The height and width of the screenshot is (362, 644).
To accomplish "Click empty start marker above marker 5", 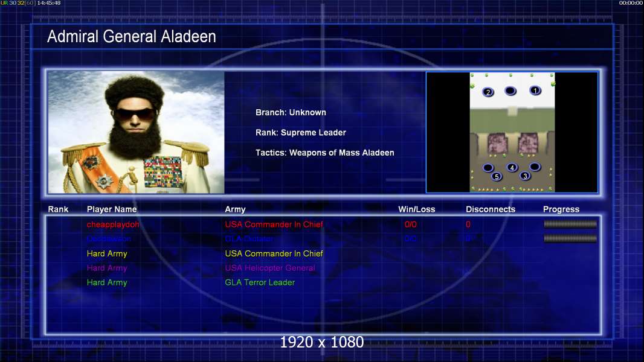I will click(x=488, y=167).
